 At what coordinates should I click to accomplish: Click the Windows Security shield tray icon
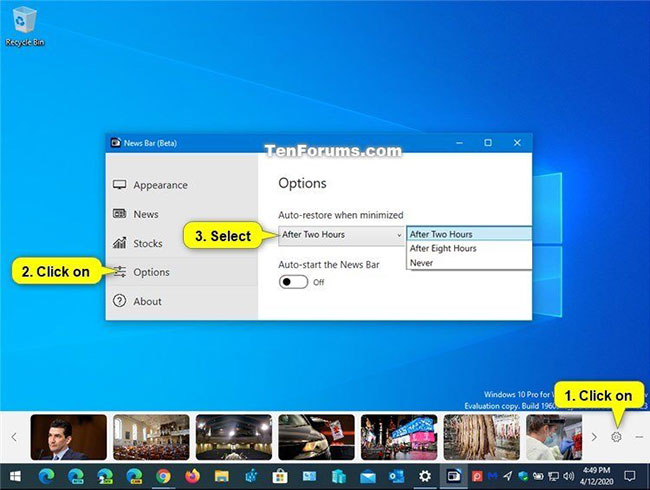(523, 476)
